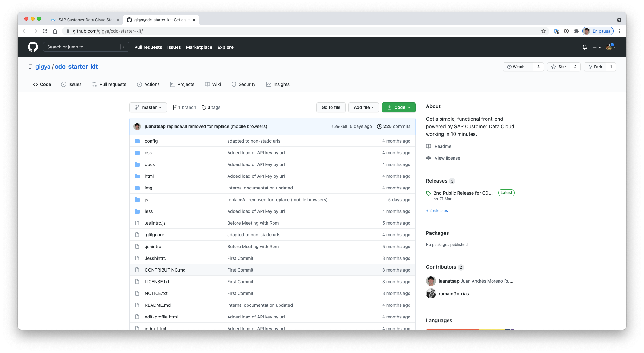Open the Chrome three-dot menu
Screen dimensions: 644x353
pyautogui.click(x=619, y=31)
